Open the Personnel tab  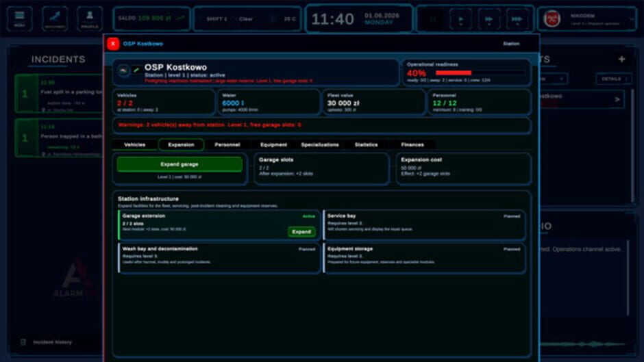point(227,145)
